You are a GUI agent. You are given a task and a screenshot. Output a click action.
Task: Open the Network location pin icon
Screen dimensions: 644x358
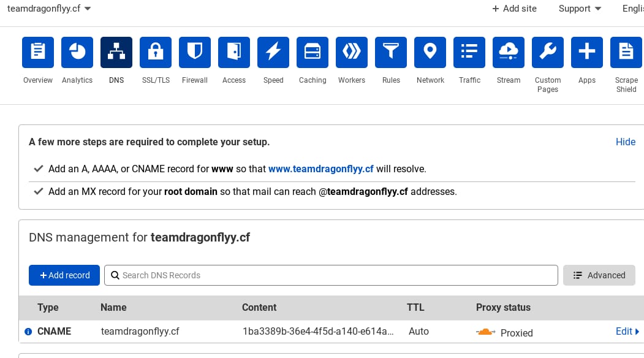(430, 52)
